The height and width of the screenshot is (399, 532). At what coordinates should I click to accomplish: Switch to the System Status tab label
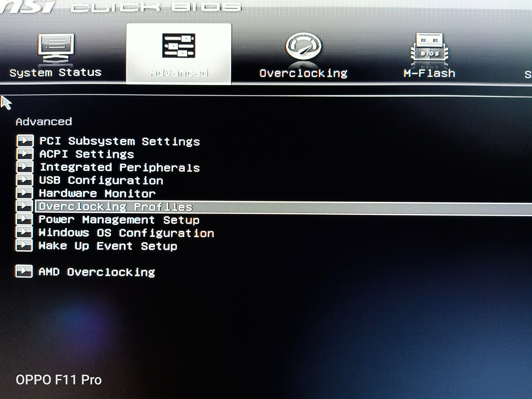(x=56, y=73)
